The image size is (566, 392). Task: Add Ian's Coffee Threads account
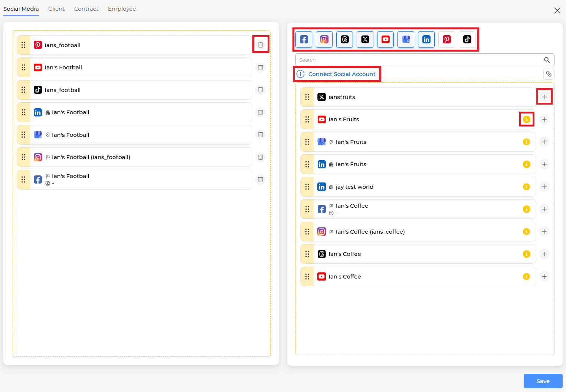pos(544,254)
